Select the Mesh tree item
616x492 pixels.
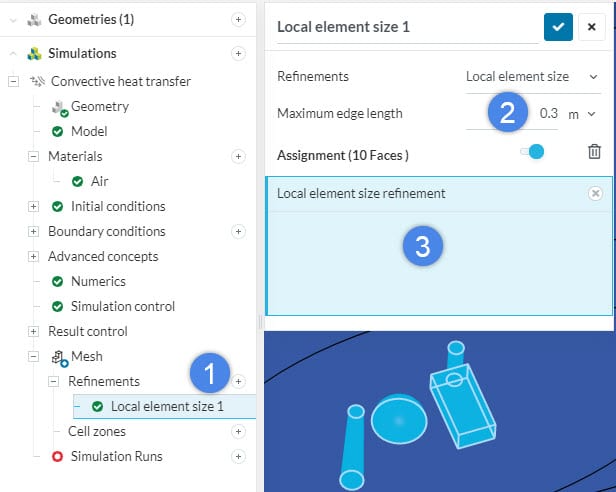87,356
